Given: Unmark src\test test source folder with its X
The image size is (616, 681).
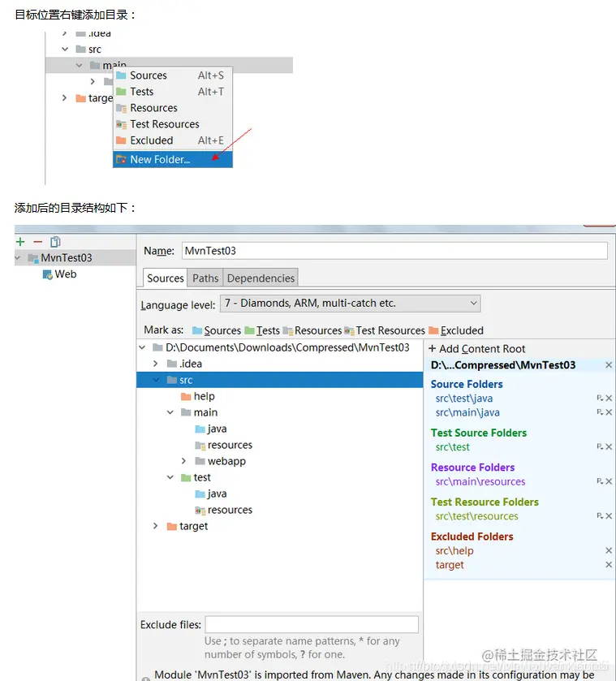Looking at the screenshot, I should (x=609, y=447).
